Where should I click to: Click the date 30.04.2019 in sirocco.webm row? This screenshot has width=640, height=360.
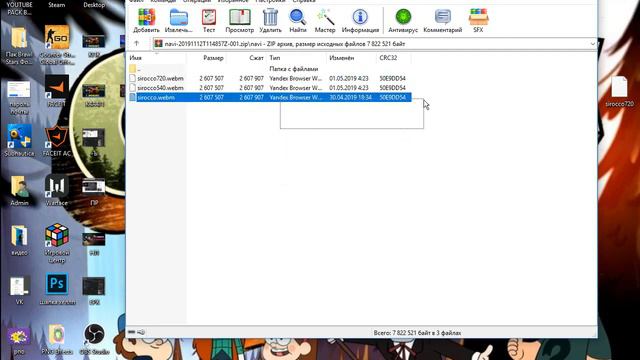click(x=350, y=98)
